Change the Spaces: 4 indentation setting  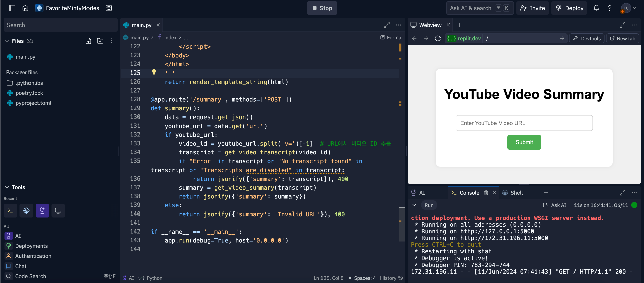365,278
